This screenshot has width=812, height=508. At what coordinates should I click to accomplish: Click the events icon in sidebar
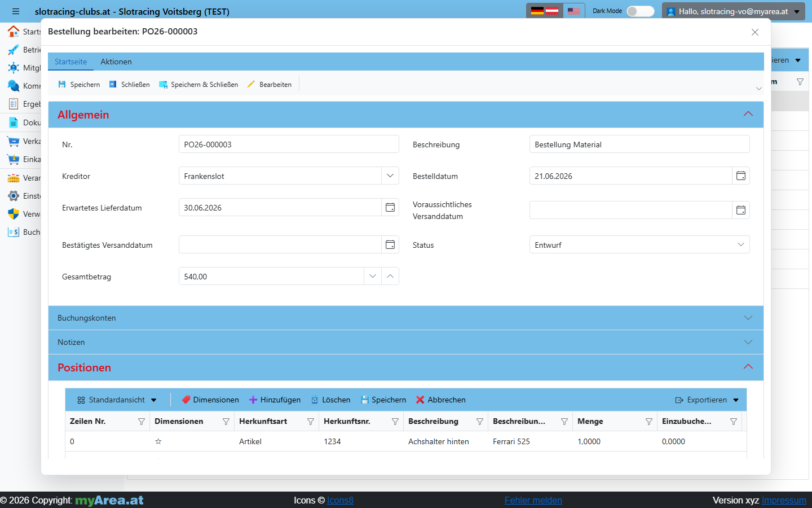(14, 178)
